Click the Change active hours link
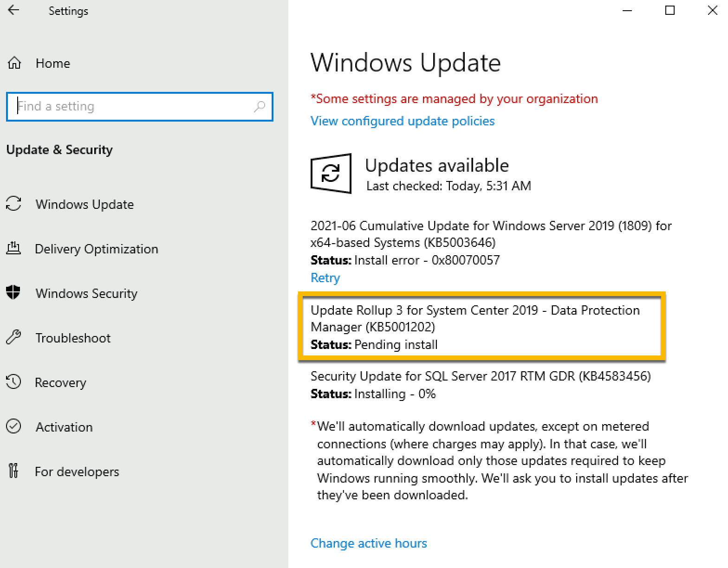This screenshot has height=568, width=728. coord(369,543)
